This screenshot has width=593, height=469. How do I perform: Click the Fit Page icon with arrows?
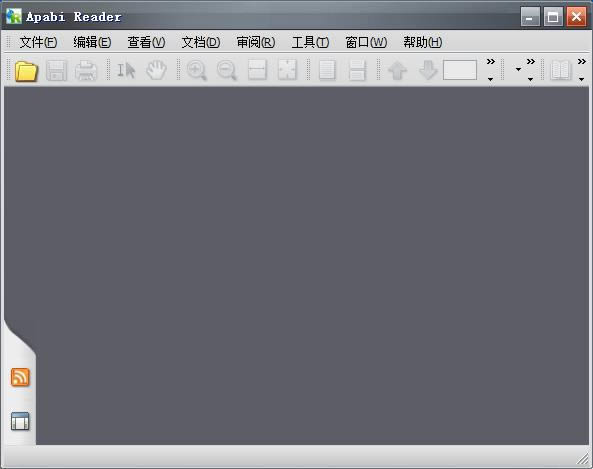coord(287,70)
